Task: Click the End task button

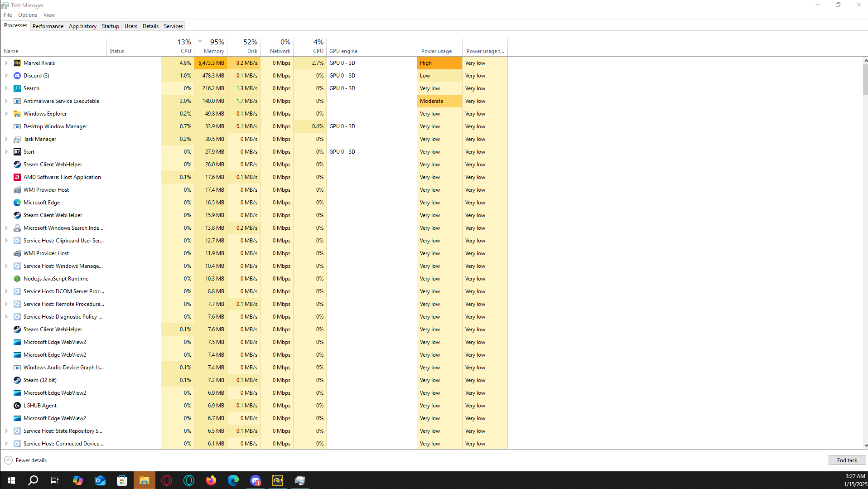Action: (847, 460)
